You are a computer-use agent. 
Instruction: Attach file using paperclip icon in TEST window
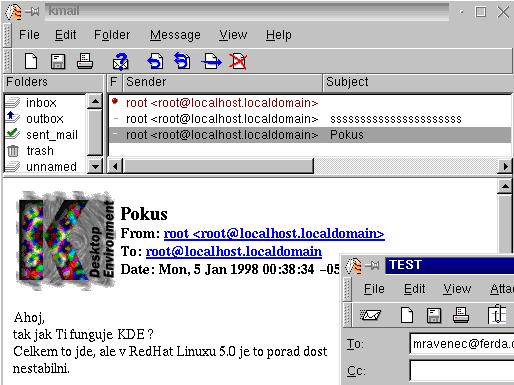[x=497, y=314]
